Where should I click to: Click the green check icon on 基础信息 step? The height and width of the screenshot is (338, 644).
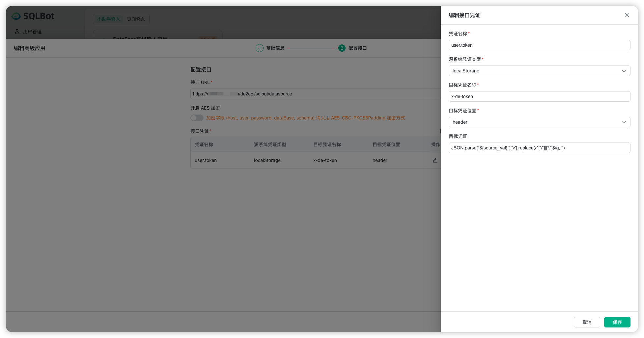point(259,48)
